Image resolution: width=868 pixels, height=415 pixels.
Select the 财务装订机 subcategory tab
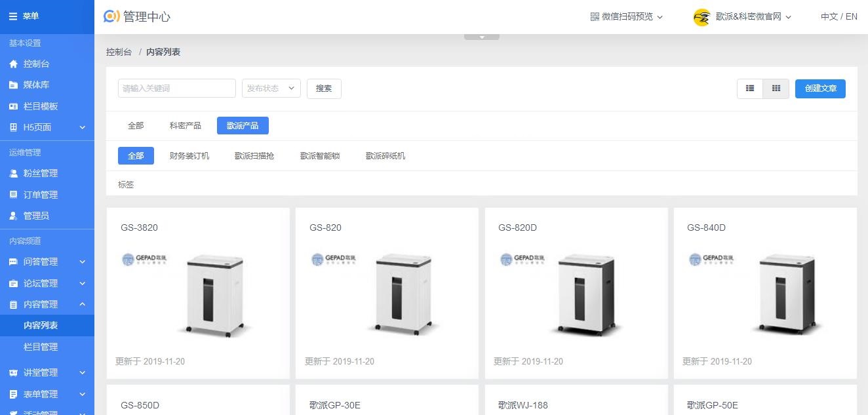(189, 156)
